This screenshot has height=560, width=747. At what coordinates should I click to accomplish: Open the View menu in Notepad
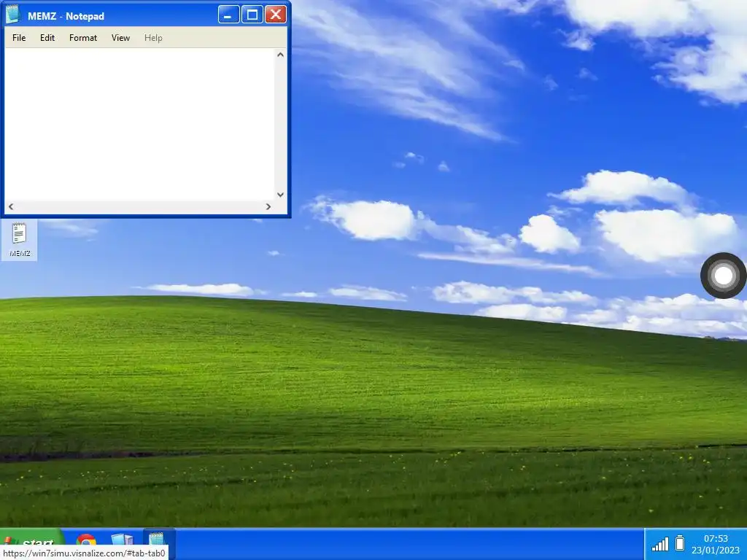tap(120, 38)
